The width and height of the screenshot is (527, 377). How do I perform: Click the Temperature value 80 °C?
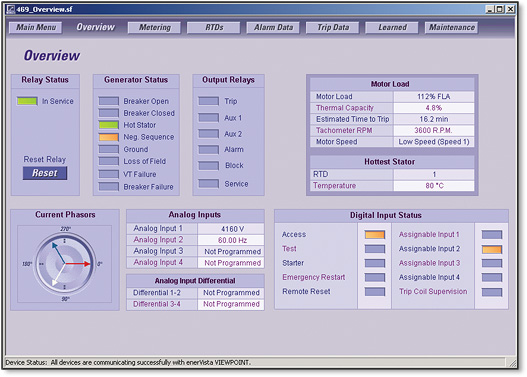434,185
